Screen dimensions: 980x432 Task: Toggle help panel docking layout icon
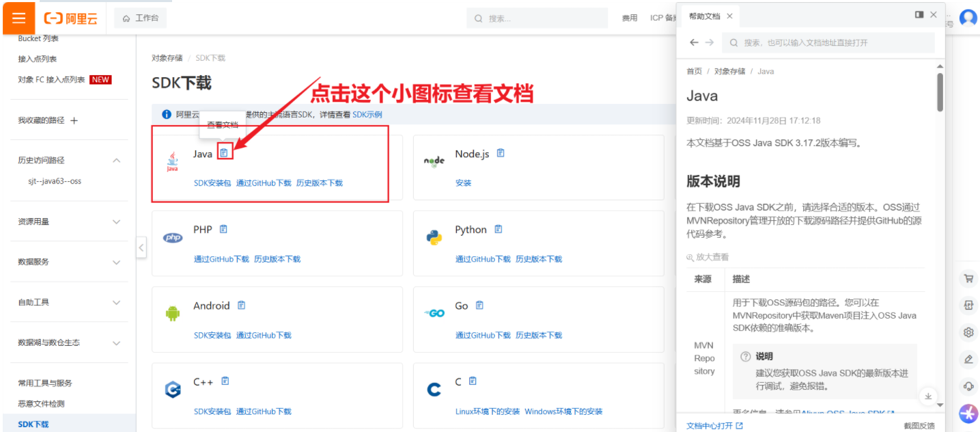[919, 14]
